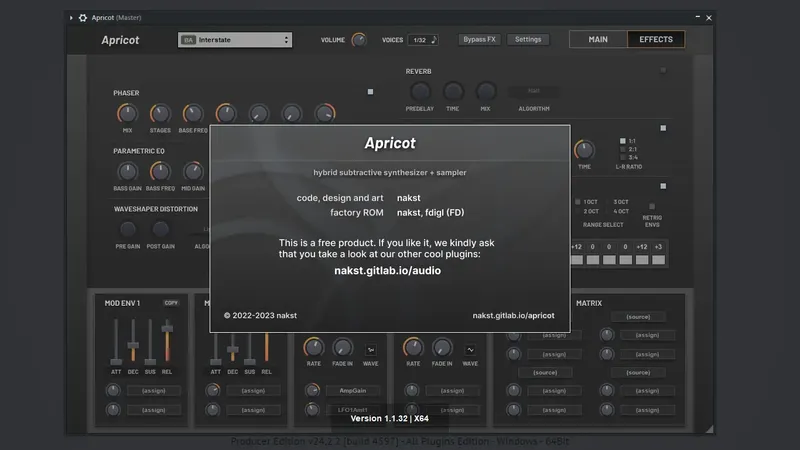Screen dimensions: 800x450
Task: Toggle the PHASER enable switch
Action: pyautogui.click(x=370, y=92)
